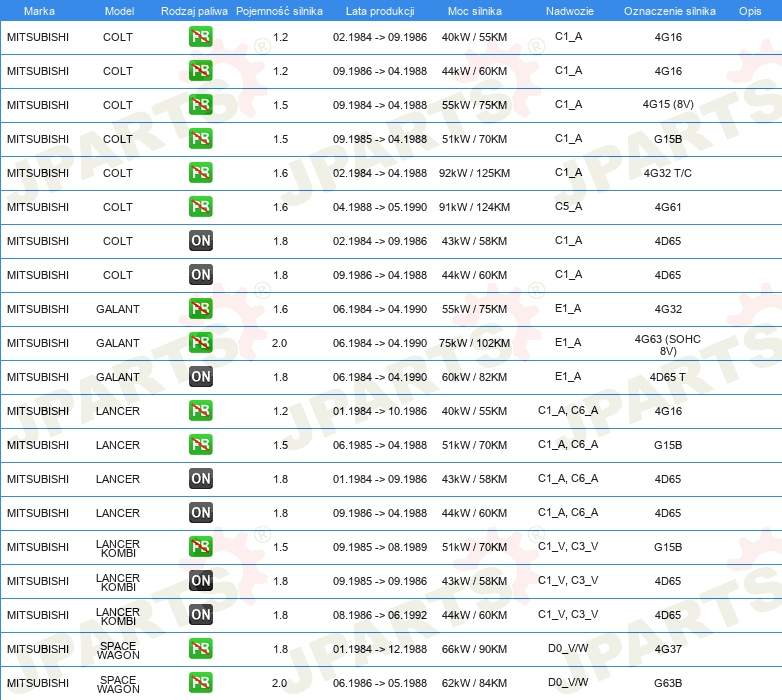
Task: Click petrol icon in Lancer Kombi G15B row
Action: [200, 546]
